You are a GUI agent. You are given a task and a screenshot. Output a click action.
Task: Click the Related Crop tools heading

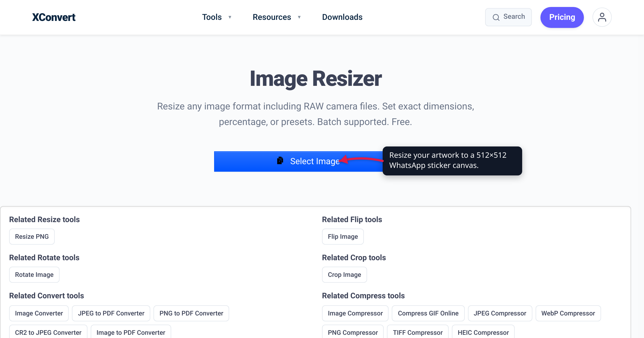click(x=354, y=258)
